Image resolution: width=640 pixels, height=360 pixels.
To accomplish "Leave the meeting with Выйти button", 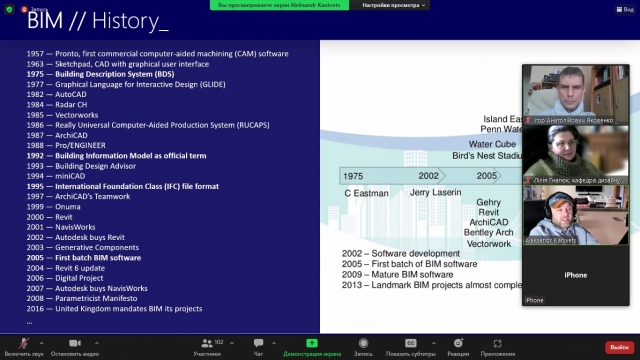I will pyautogui.click(x=619, y=347).
